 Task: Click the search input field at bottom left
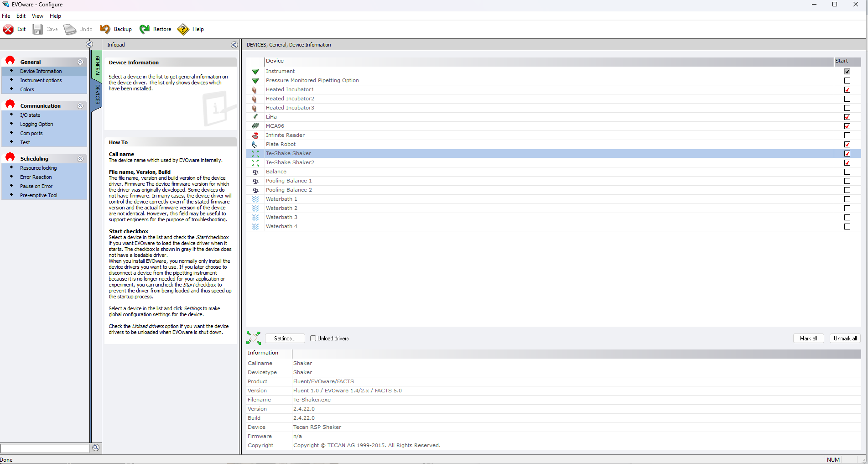45,448
